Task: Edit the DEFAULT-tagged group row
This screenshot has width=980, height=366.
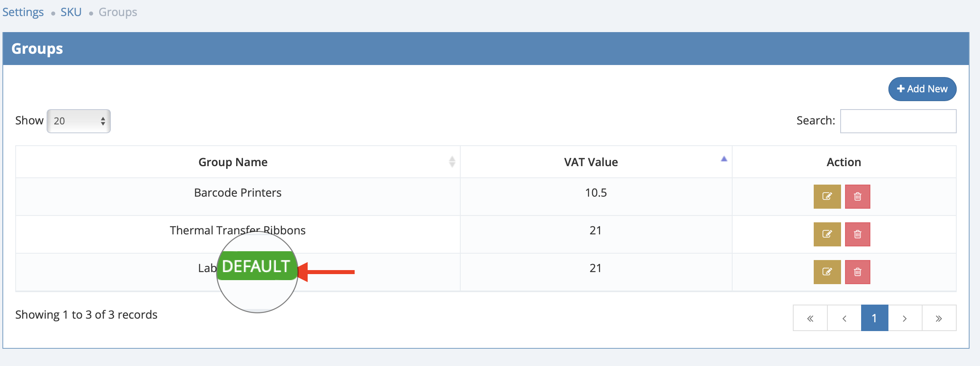Action: tap(827, 272)
